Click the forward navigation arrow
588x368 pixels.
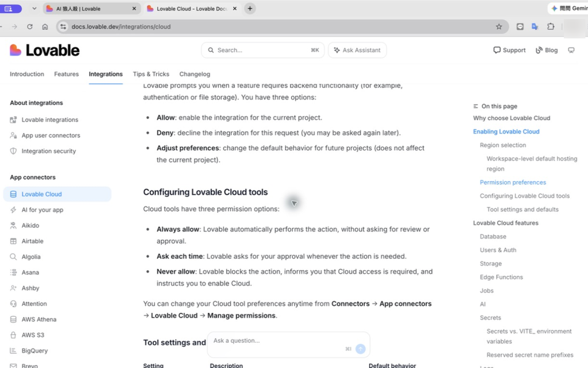pyautogui.click(x=14, y=26)
